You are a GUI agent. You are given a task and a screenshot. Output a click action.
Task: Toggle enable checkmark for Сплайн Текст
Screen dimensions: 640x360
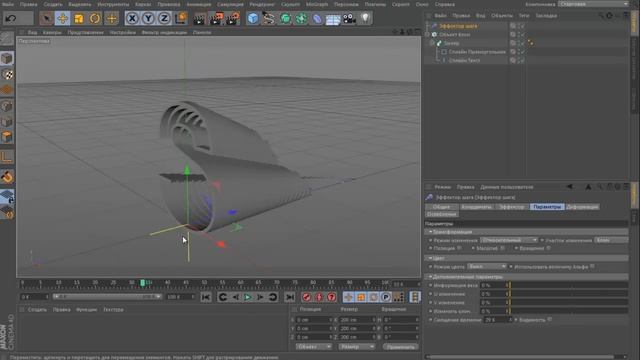click(x=522, y=60)
